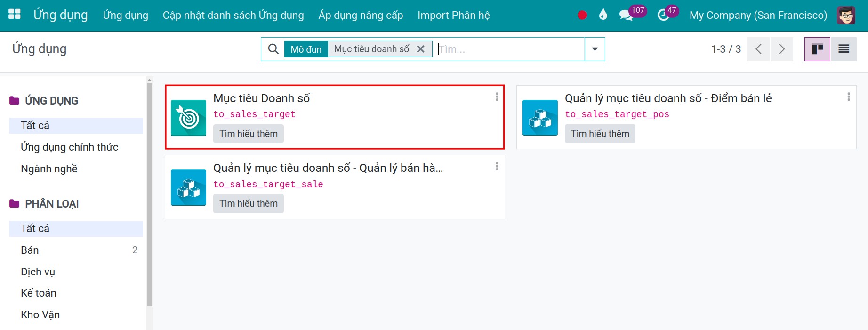
Task: Click the sidebar vertical scrollbar
Action: (x=149, y=195)
